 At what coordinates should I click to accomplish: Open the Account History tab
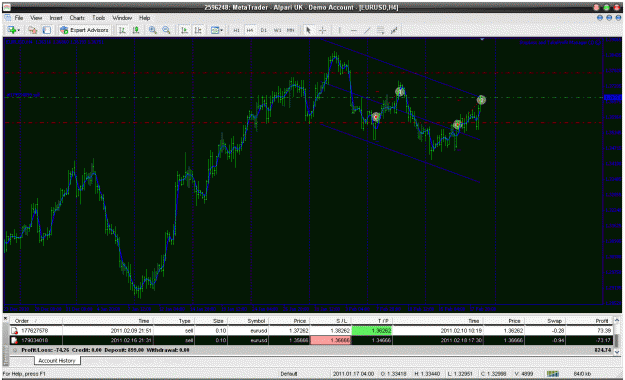tap(57, 360)
